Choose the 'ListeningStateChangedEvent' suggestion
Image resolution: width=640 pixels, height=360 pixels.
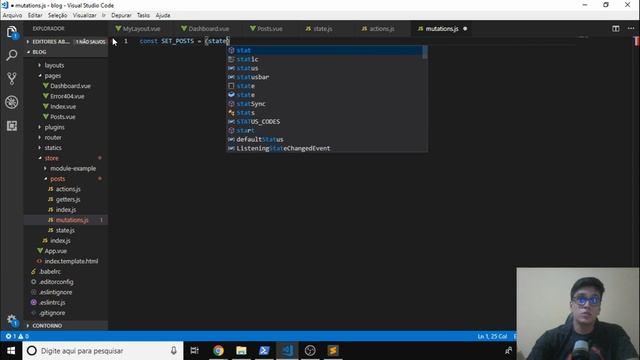click(x=324, y=148)
